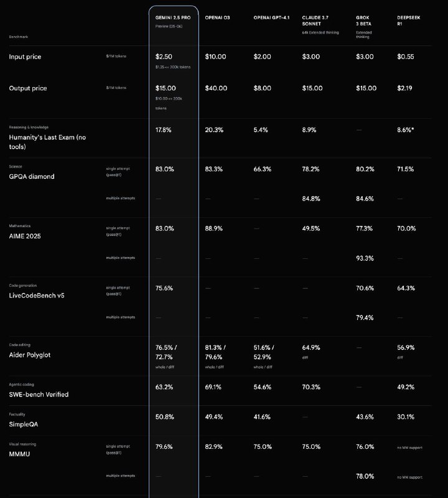Select Grok's 93.3% multiple attempts AIME score
Image resolution: width=448 pixels, height=498 pixels.
click(365, 258)
